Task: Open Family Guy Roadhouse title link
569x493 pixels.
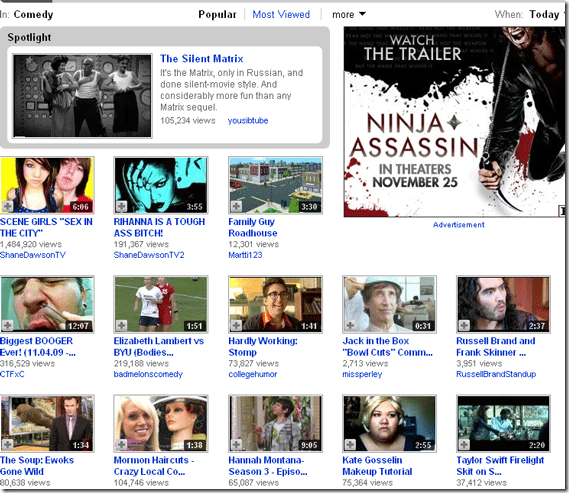Action: (253, 227)
